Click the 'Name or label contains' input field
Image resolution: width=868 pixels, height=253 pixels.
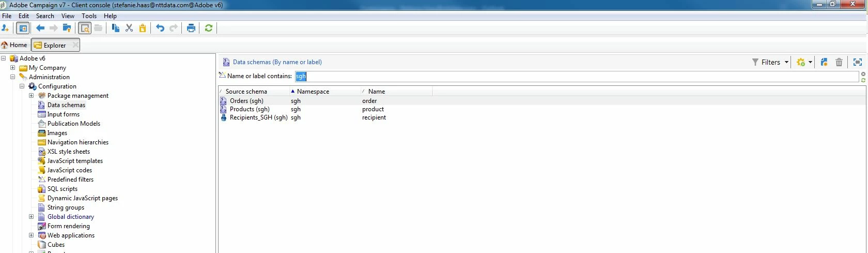pos(577,76)
